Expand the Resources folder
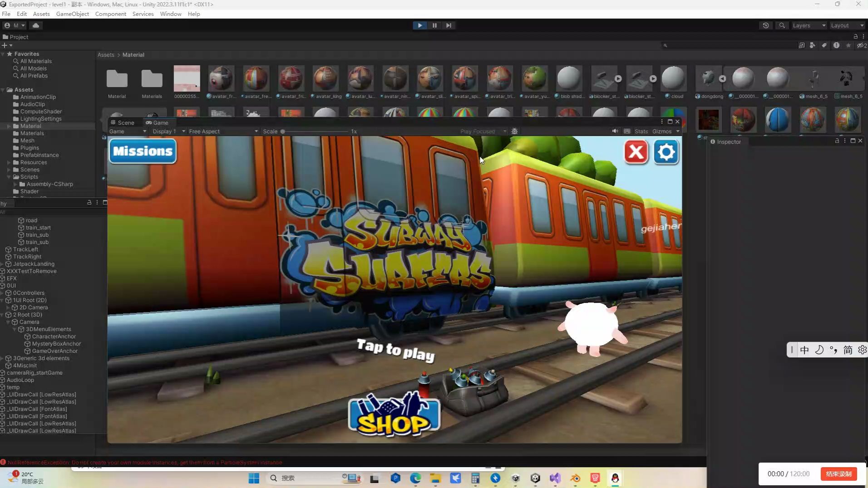868x488 pixels. pyautogui.click(x=9, y=162)
